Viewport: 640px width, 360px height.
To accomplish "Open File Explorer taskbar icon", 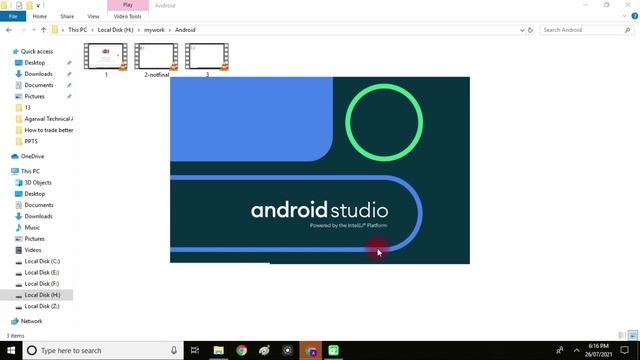I will click(218, 351).
